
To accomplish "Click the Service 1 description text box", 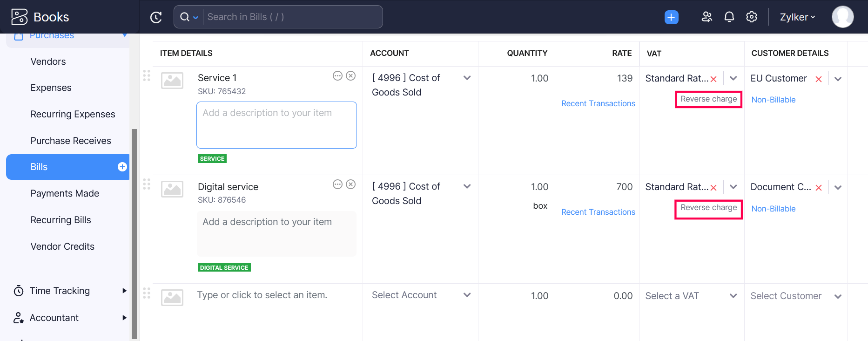I will tap(276, 125).
